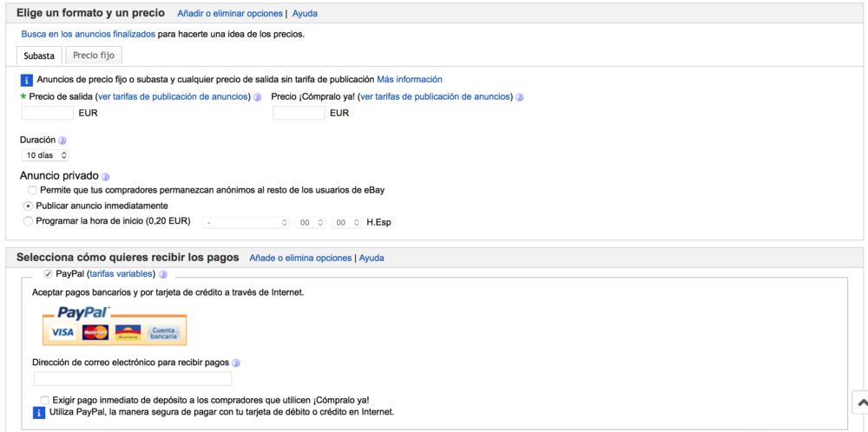868x432 pixels.
Task: Select the Subasta tab
Action: (39, 56)
